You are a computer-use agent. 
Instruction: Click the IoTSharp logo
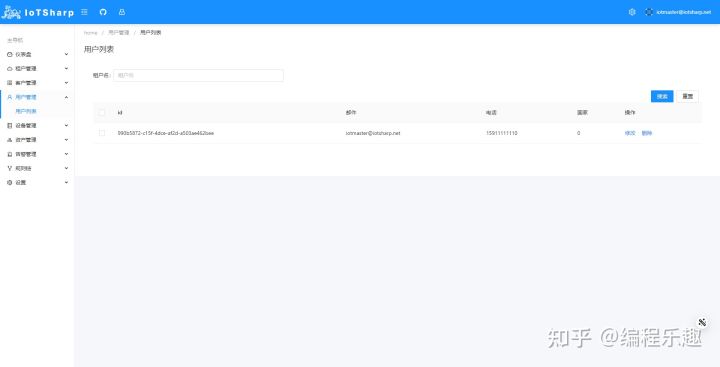click(x=38, y=12)
